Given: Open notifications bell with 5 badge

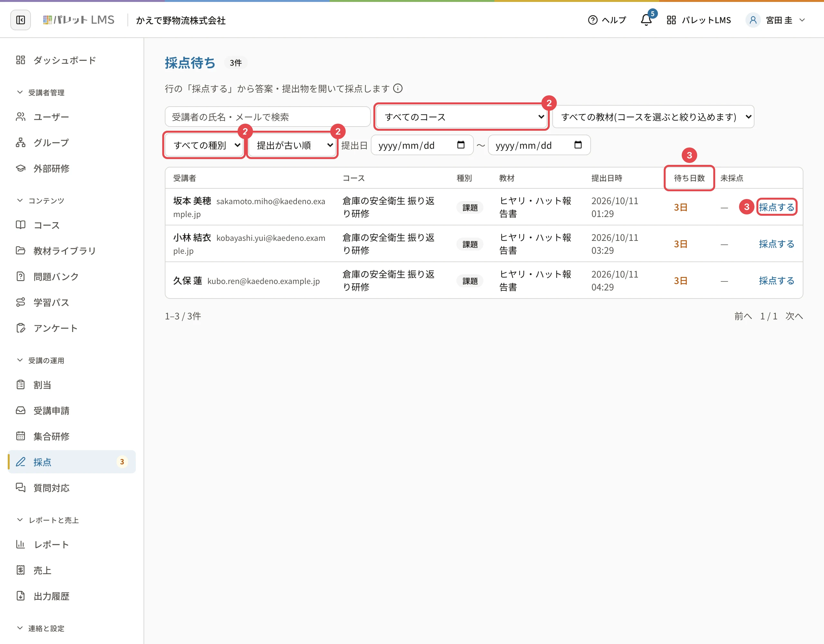Looking at the screenshot, I should [647, 20].
